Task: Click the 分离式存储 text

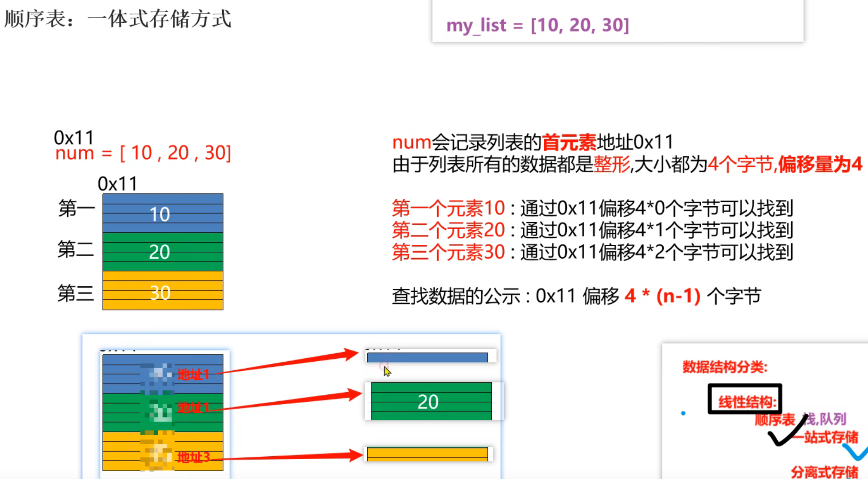Action: pyautogui.click(x=824, y=471)
